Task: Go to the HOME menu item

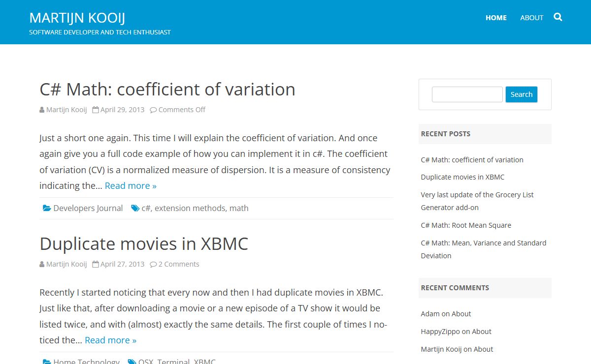Action: [x=496, y=18]
